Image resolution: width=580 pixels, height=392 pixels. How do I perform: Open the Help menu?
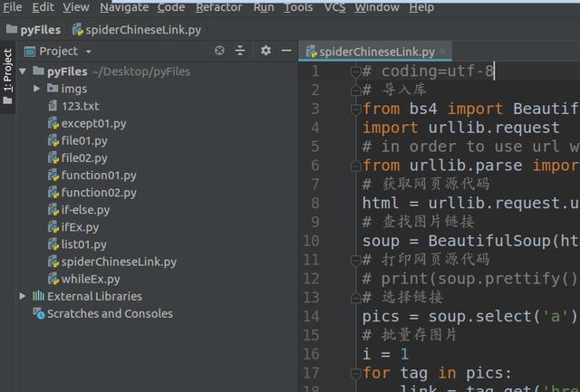click(421, 7)
